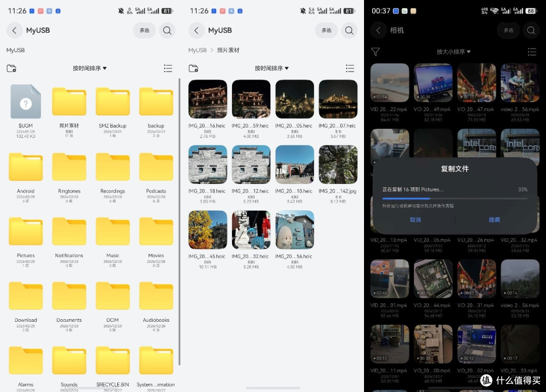
Task: Open the Android folder
Action: (26, 167)
